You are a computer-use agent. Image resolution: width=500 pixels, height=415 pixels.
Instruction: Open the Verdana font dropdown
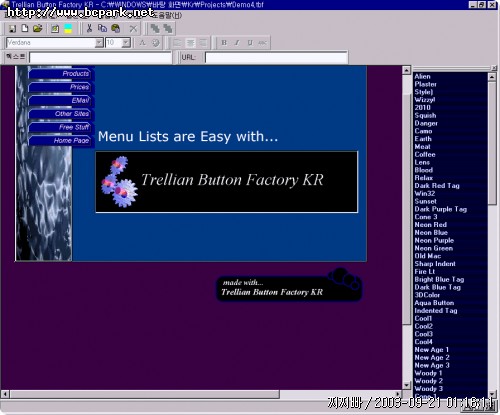coord(99,43)
